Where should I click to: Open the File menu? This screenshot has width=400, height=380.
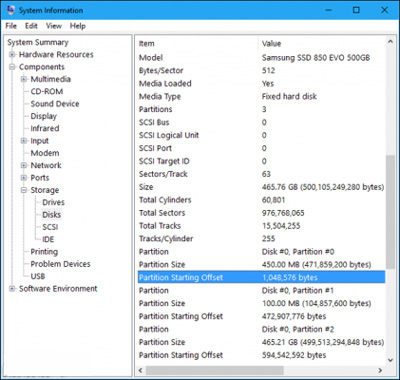(x=11, y=26)
